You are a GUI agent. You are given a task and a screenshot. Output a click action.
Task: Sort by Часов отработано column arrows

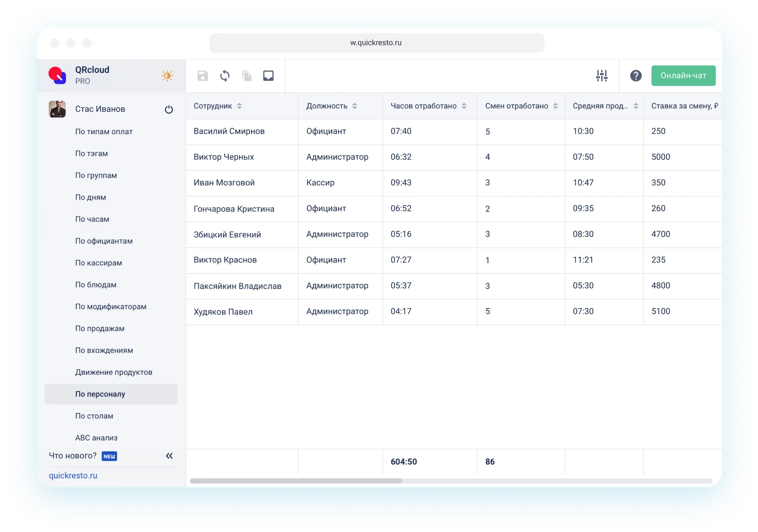464,106
